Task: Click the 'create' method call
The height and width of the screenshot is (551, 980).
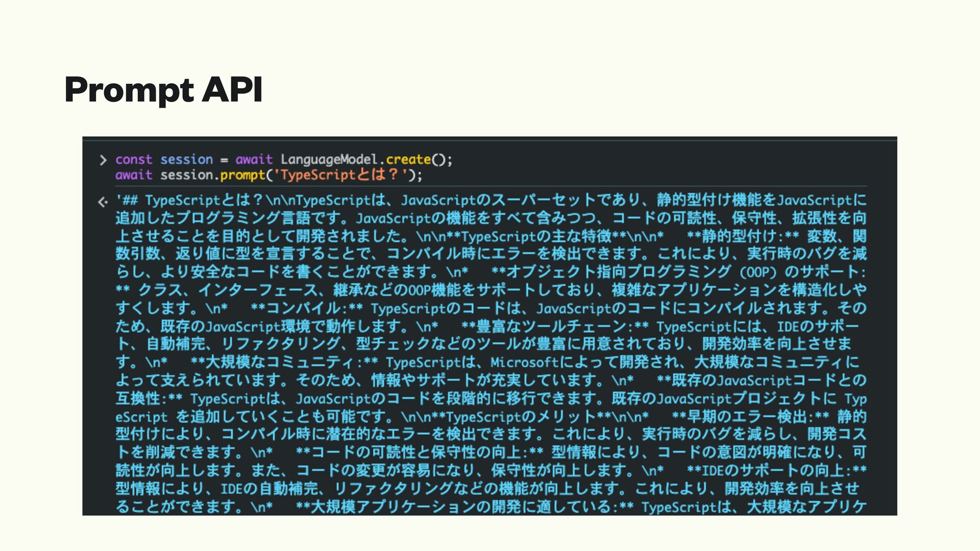Action: pos(408,160)
